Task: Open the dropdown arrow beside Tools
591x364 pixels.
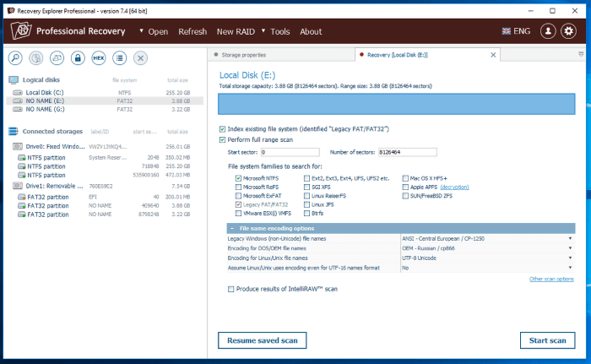Action: click(263, 30)
